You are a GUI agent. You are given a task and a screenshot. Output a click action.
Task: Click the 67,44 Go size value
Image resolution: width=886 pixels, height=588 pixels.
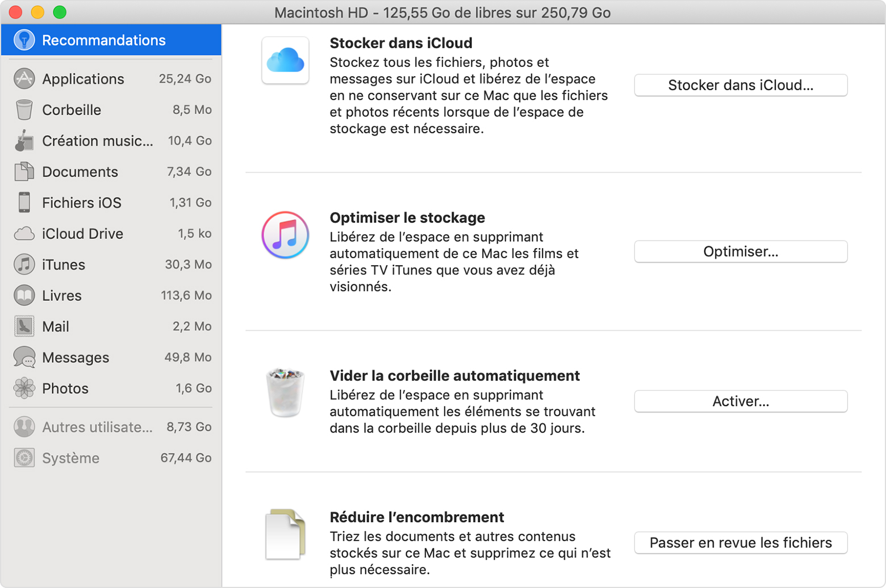[186, 458]
